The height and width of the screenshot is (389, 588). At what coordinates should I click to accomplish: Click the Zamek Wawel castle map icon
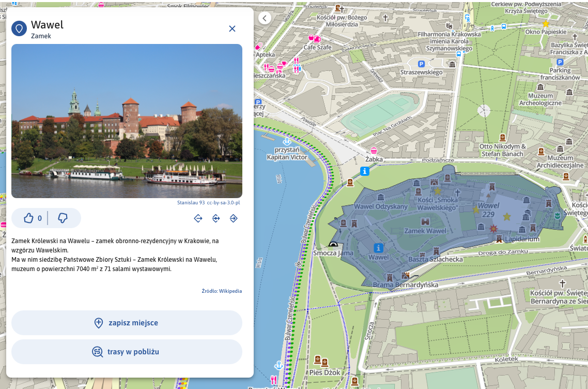[x=425, y=222]
